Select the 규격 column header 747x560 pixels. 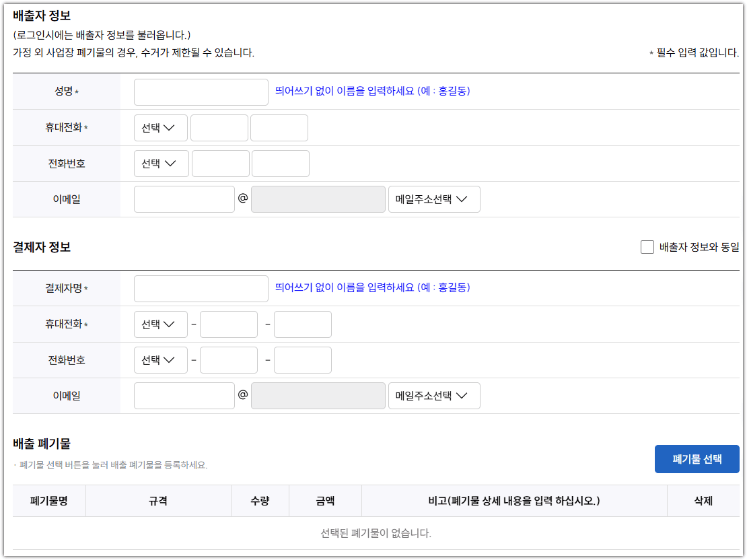(x=157, y=500)
